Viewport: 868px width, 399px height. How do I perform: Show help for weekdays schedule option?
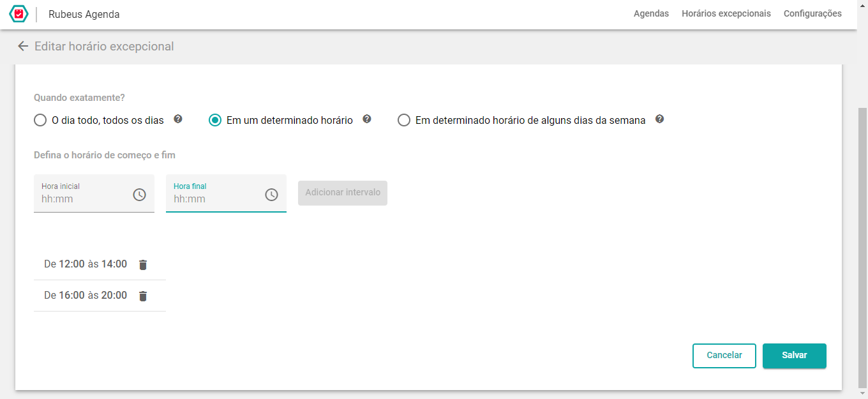point(660,119)
